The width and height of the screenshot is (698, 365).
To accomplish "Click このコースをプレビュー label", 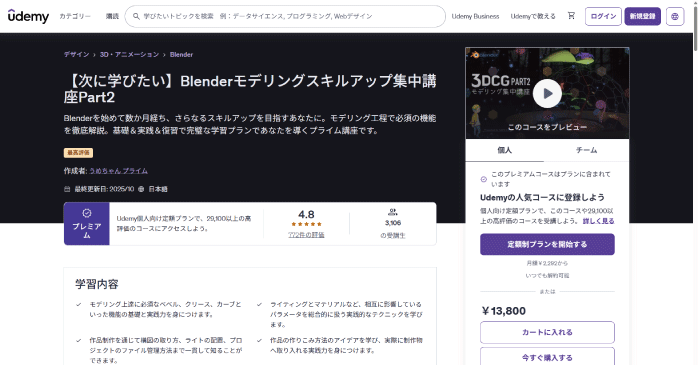I will [547, 127].
